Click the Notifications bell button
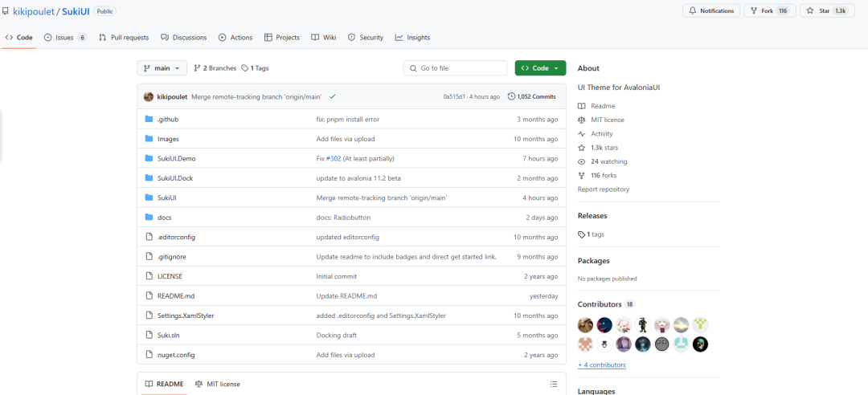The height and width of the screenshot is (395, 868). pyautogui.click(x=711, y=10)
